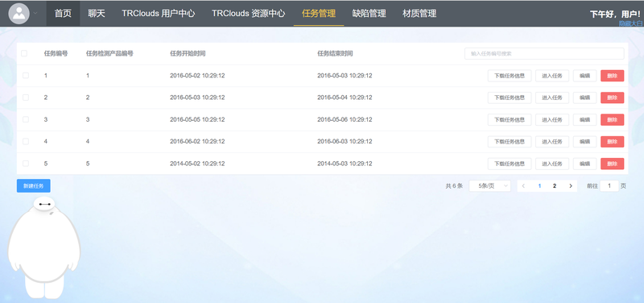Select page 1 in pagination
This screenshot has height=303, width=644.
tap(539, 186)
